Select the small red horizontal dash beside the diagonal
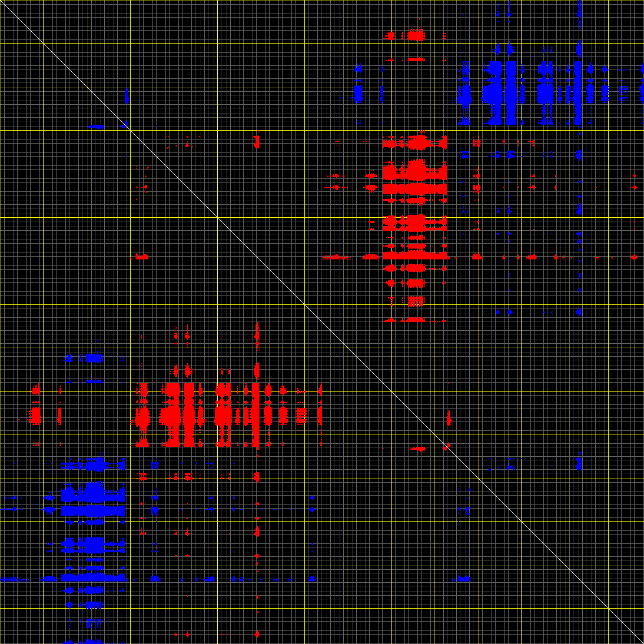The width and height of the screenshot is (644, 644). 418,449
